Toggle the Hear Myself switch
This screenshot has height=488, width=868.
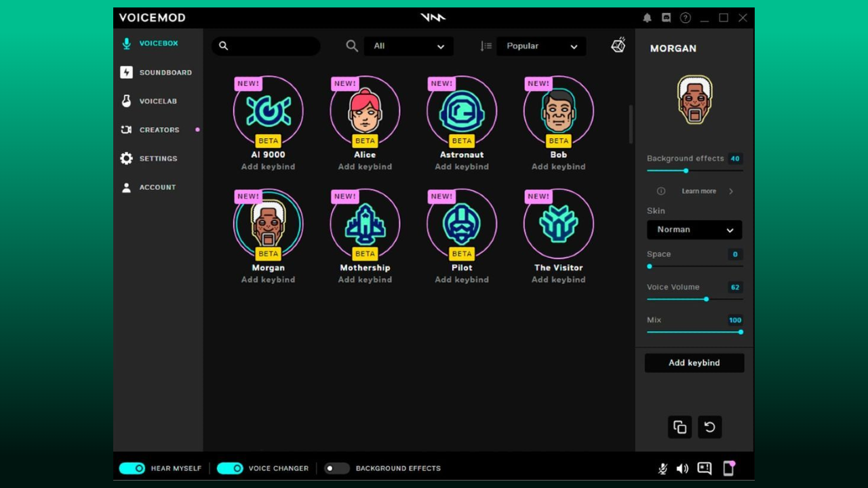(132, 468)
